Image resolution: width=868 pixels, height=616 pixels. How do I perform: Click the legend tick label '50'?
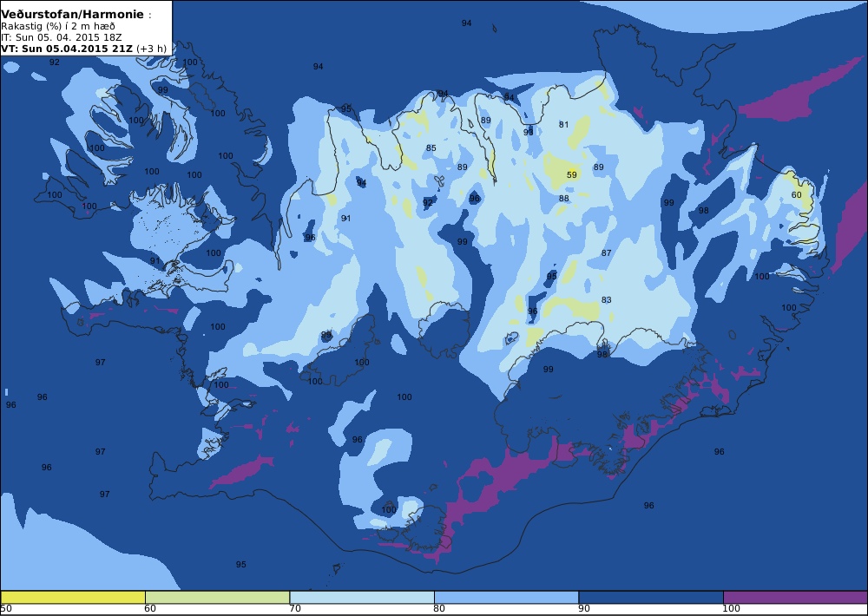coord(6,609)
